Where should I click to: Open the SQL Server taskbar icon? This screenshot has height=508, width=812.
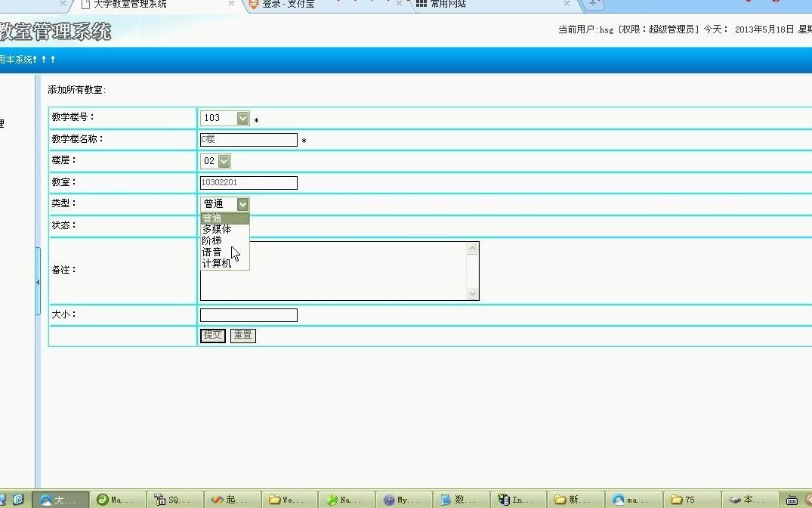174,499
